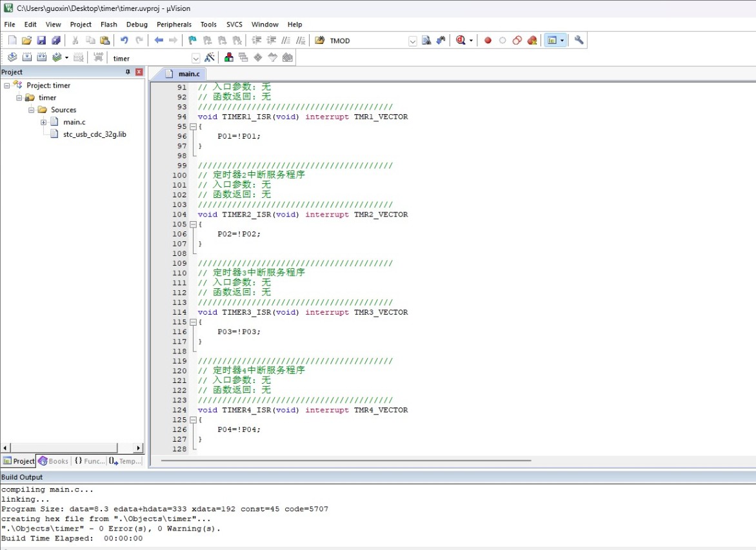Pin the Project panel
The image size is (756, 550).
[x=128, y=72]
